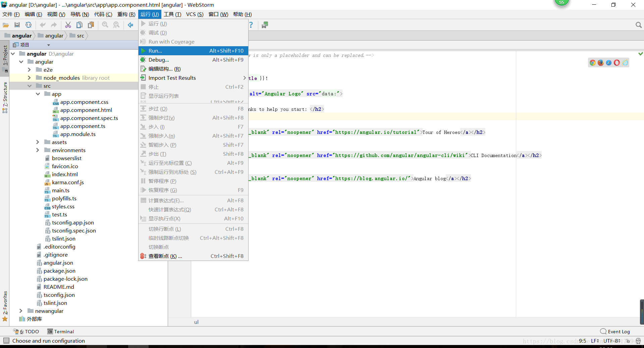This screenshot has height=348, width=644.
Task: Collapse the root angular D:\angular node
Action: [13, 54]
